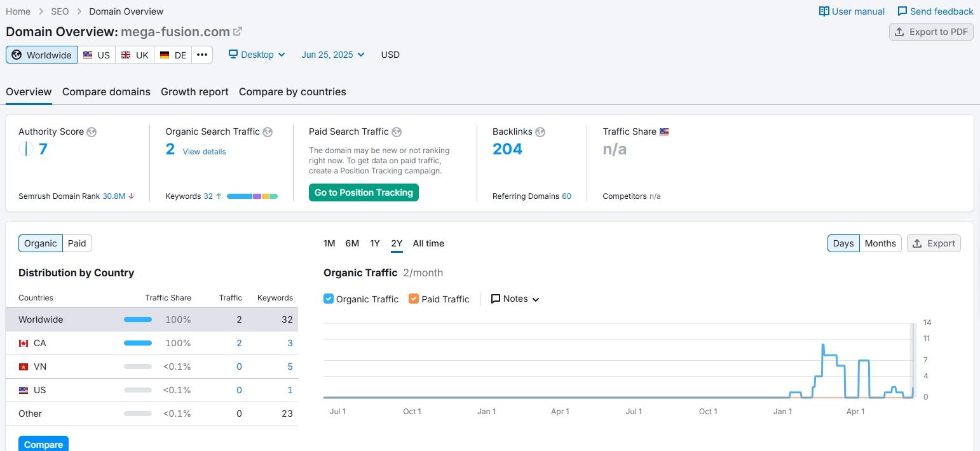Click the Canada flag icon in CA row
Viewport: 980px width, 451px height.
24,343
